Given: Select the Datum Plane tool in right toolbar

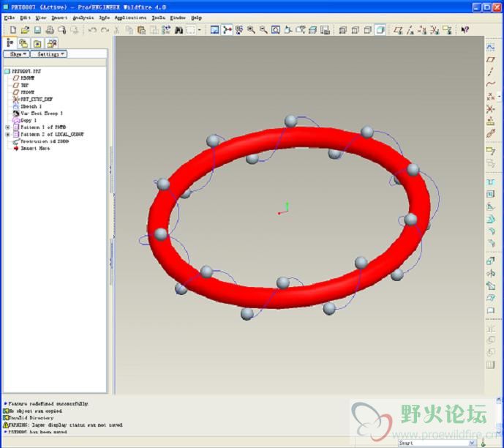Looking at the screenshot, I should (491, 59).
